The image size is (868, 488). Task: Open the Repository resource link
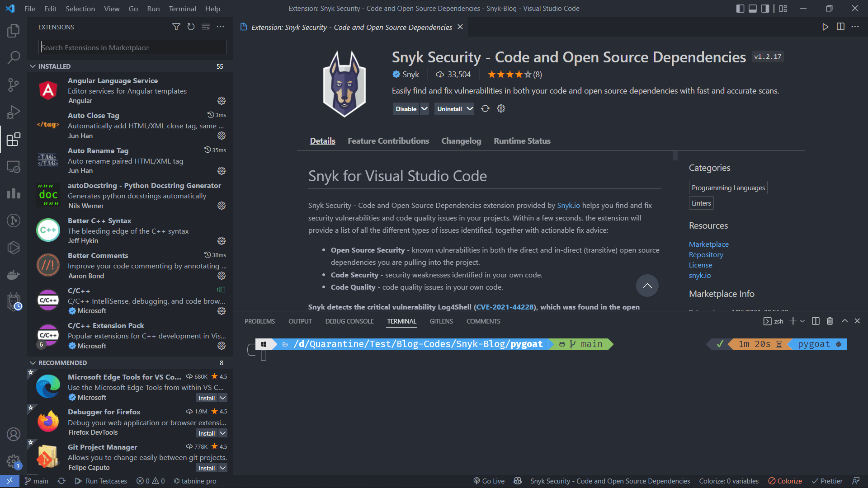tap(706, 255)
